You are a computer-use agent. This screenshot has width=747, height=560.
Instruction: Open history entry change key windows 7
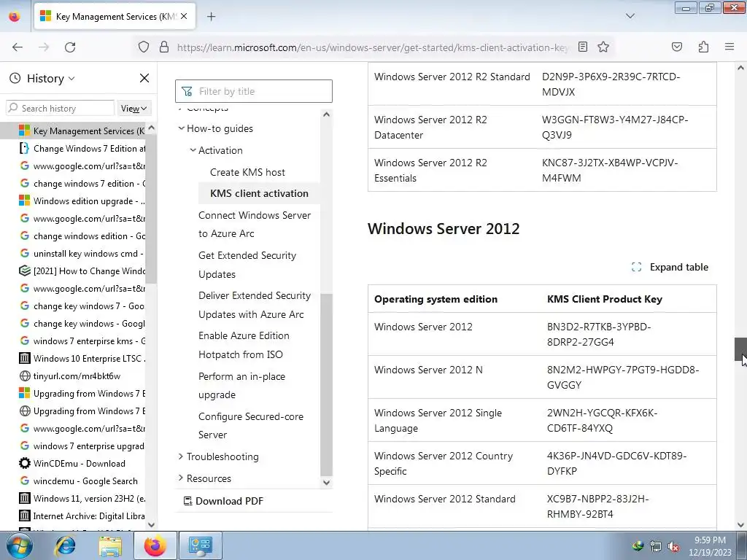[x=81, y=306]
